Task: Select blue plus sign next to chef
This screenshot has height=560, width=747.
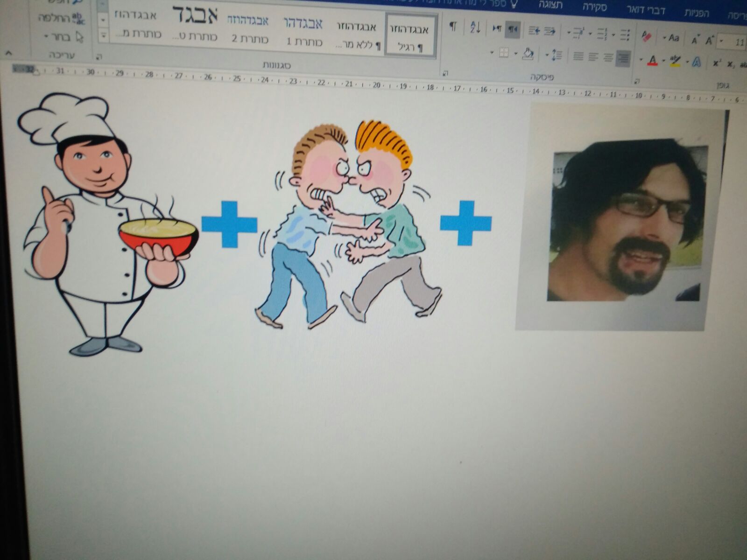Action: click(229, 224)
